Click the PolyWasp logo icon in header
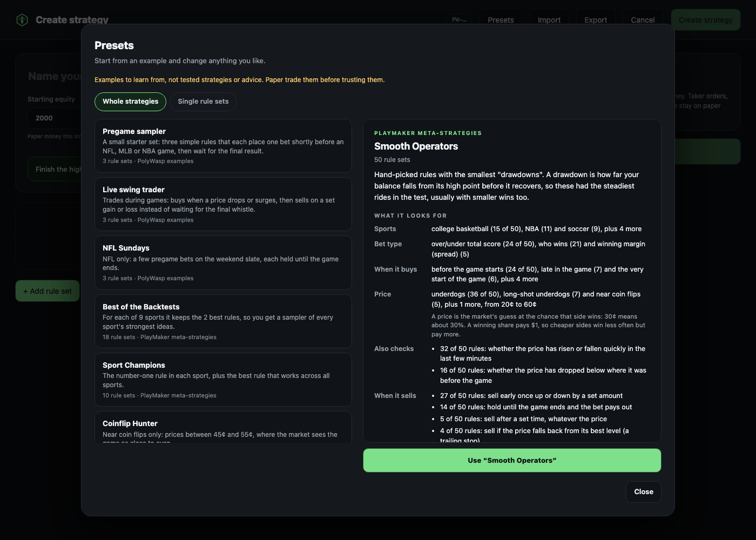 [22, 20]
